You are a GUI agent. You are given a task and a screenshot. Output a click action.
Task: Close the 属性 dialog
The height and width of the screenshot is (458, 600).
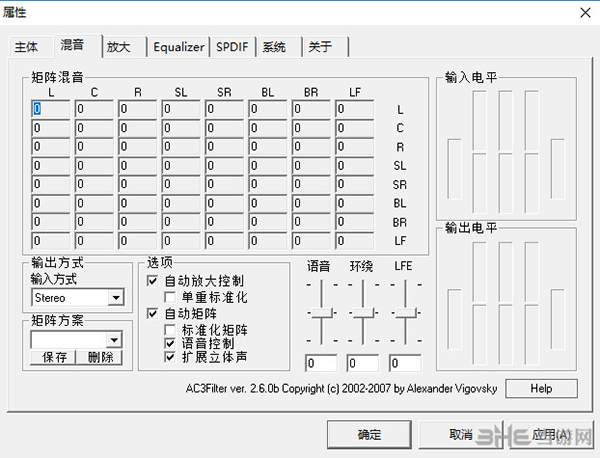585,13
